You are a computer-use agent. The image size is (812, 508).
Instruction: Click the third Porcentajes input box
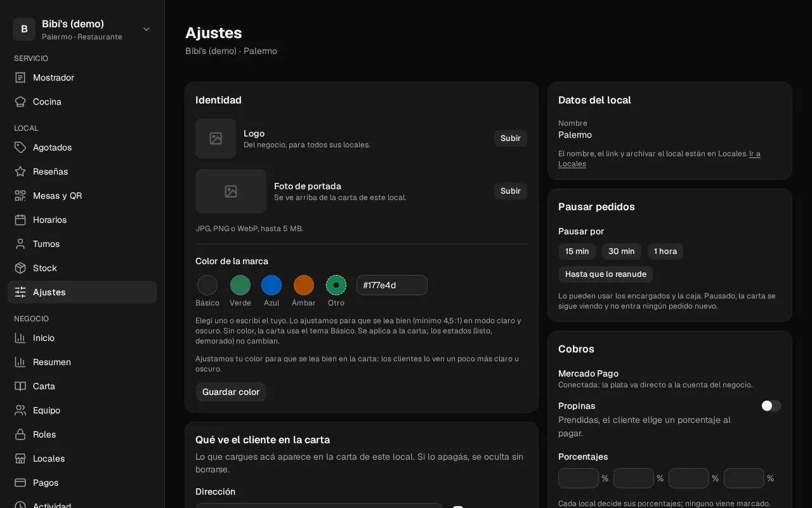(689, 478)
